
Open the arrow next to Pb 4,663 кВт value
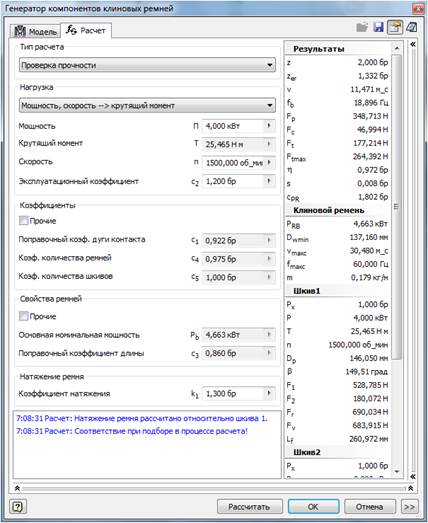click(x=269, y=335)
